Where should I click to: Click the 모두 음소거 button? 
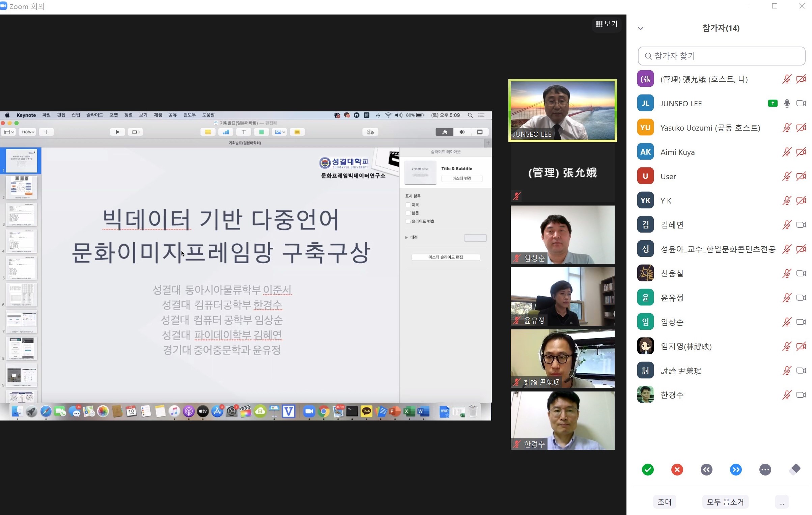(725, 502)
